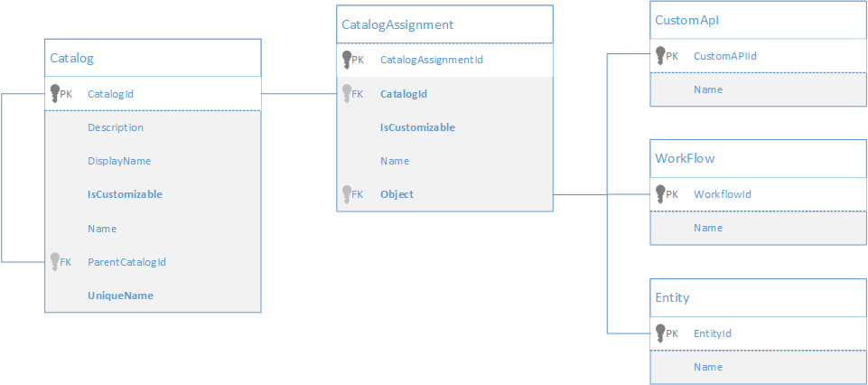Click the CatalogAssignmentId primary key icon
The image size is (868, 385).
(x=347, y=60)
